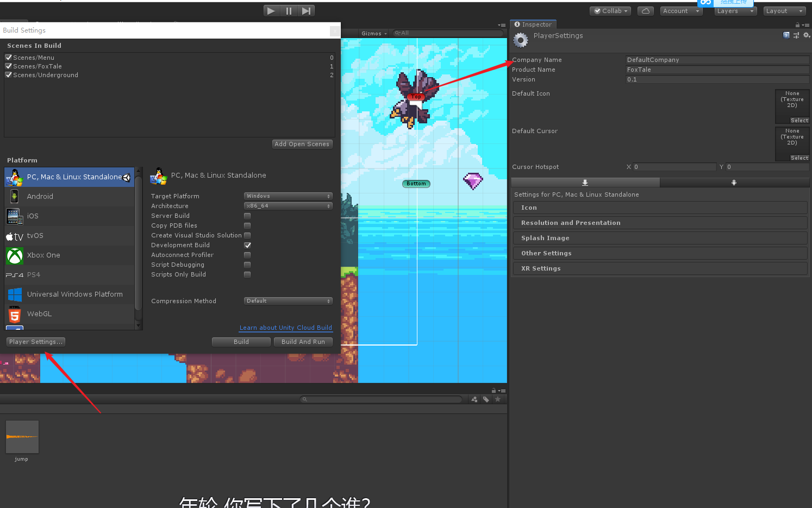Enable Copy PDB files checkbox
The height and width of the screenshot is (508, 812).
[x=247, y=225]
